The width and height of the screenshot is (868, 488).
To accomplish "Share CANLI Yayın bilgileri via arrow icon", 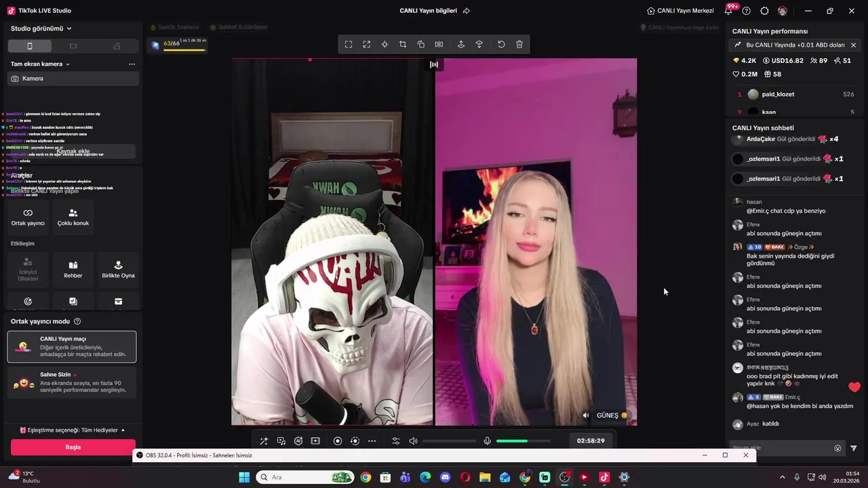I will point(467,11).
